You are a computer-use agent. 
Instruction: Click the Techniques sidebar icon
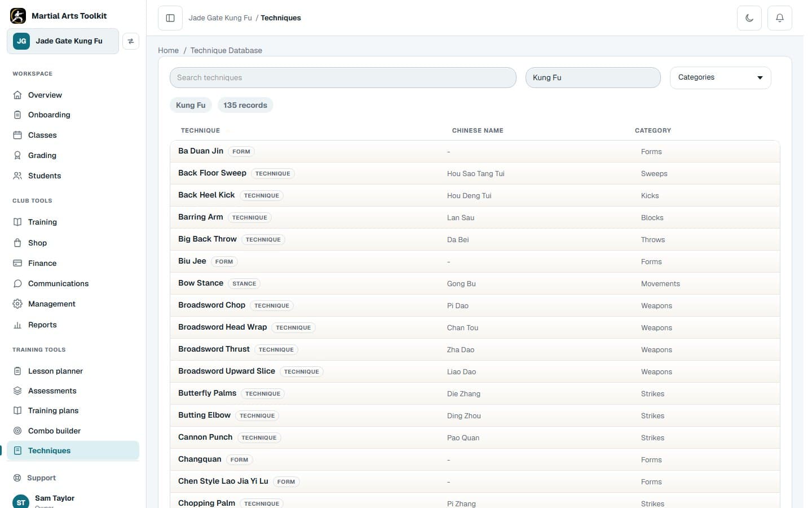pyautogui.click(x=17, y=450)
